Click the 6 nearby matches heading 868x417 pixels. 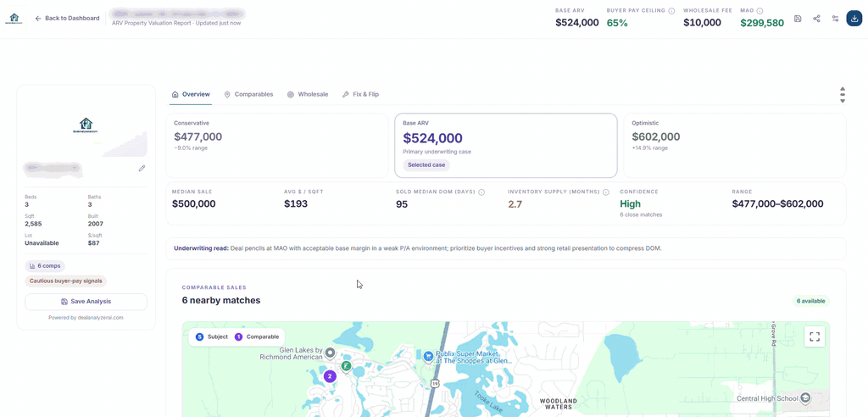pyautogui.click(x=221, y=301)
